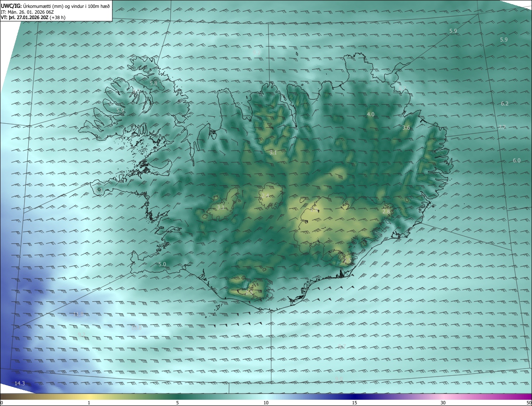Click the 5.8 value in the Westfjords
This screenshot has height=406, width=532.
[153, 83]
